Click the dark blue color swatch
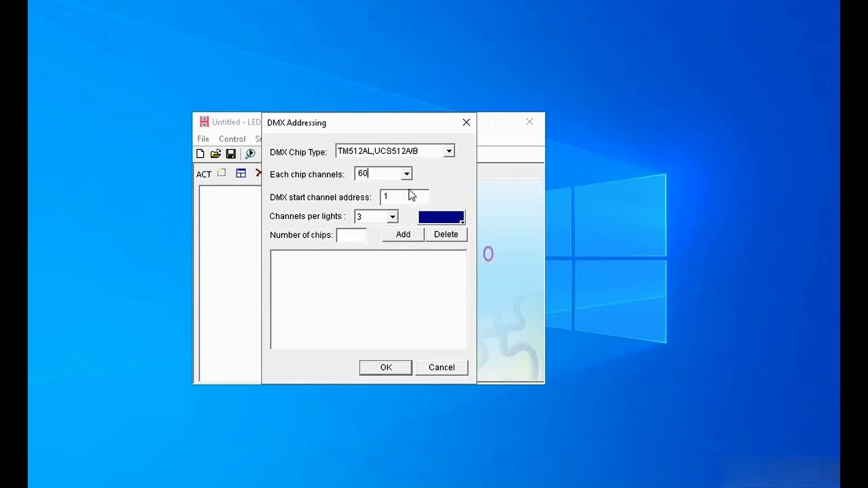The height and width of the screenshot is (488, 868). tap(441, 218)
